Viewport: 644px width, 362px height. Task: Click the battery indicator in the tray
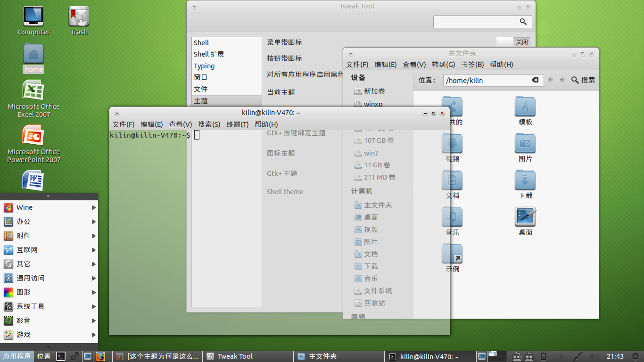[x=543, y=356]
